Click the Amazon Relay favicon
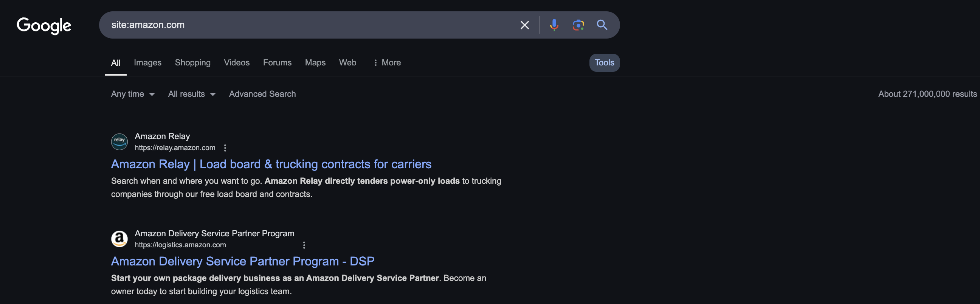The image size is (980, 304). click(x=119, y=142)
